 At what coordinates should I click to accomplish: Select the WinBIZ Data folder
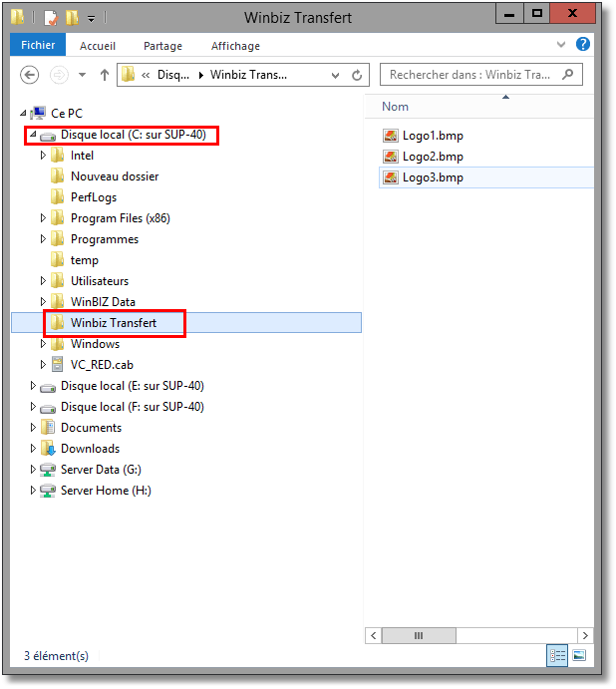click(103, 302)
